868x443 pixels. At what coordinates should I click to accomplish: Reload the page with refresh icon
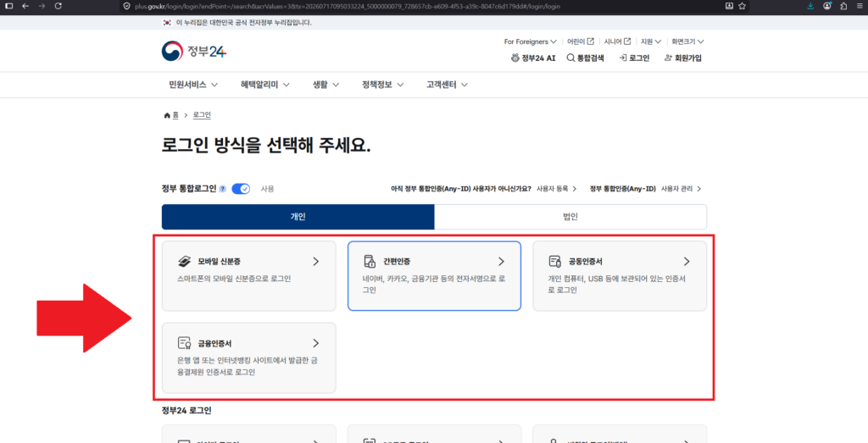coord(58,6)
